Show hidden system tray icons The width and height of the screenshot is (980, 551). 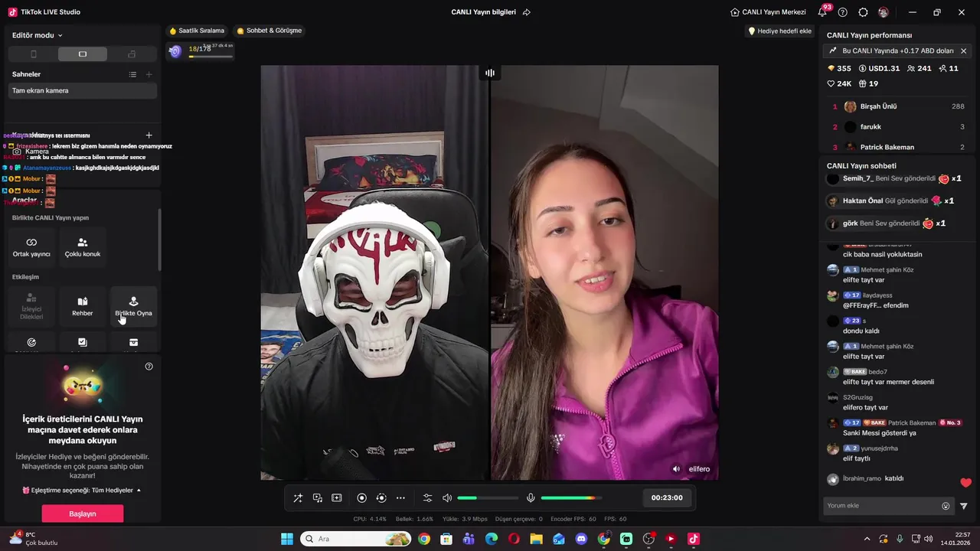867,539
